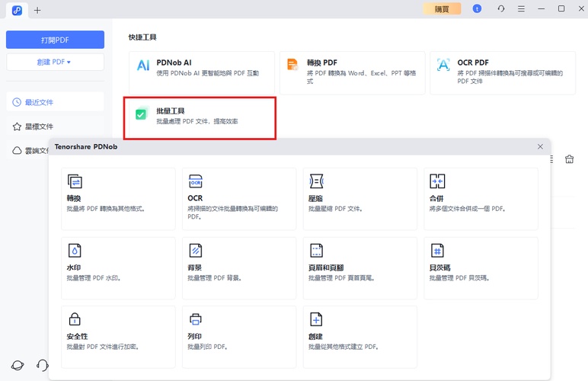Screen dimensions: 588x381
Task: Click the batch 壓縮 icon
Action: (x=317, y=181)
